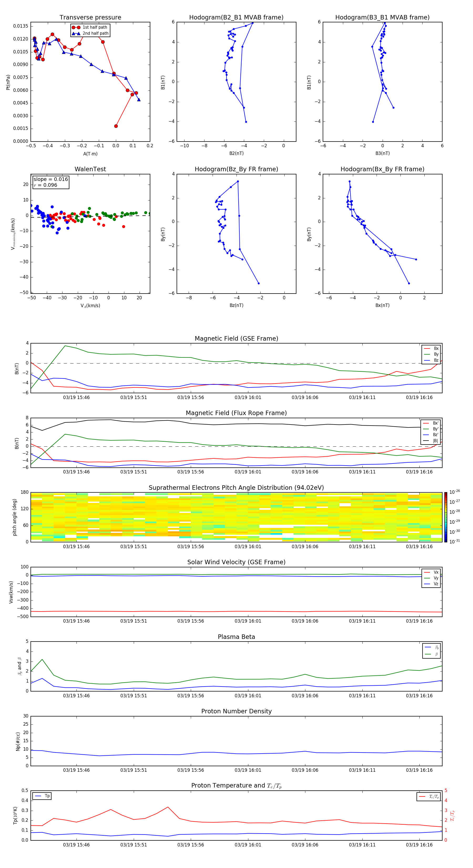
Task: Click the Vz legend line in Solar Wind plot
Action: coord(427,584)
